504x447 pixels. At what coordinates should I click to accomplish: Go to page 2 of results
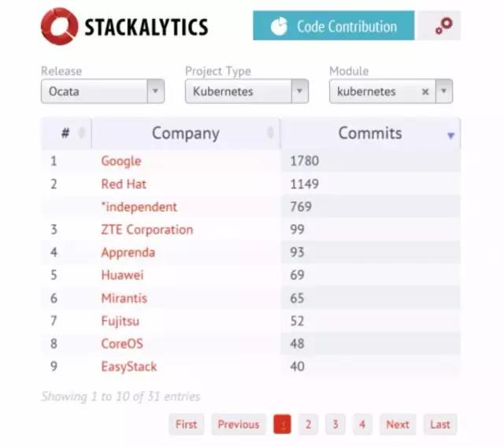point(308,424)
